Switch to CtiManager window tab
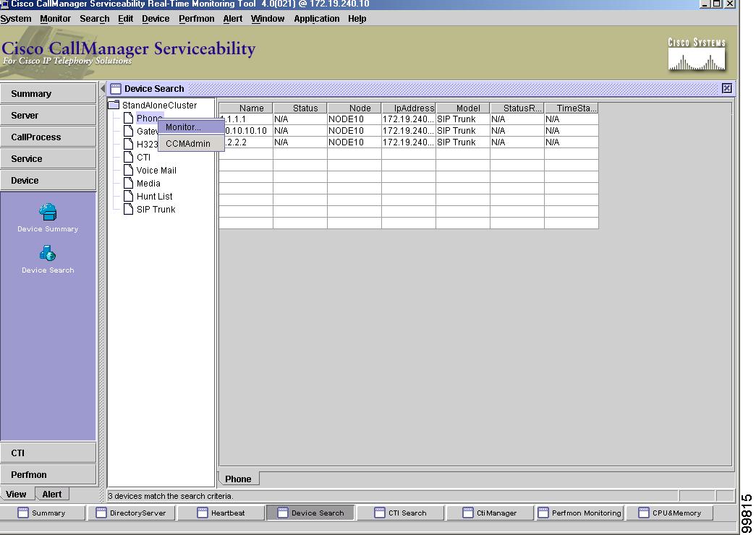This screenshot has height=535, width=756. point(490,513)
